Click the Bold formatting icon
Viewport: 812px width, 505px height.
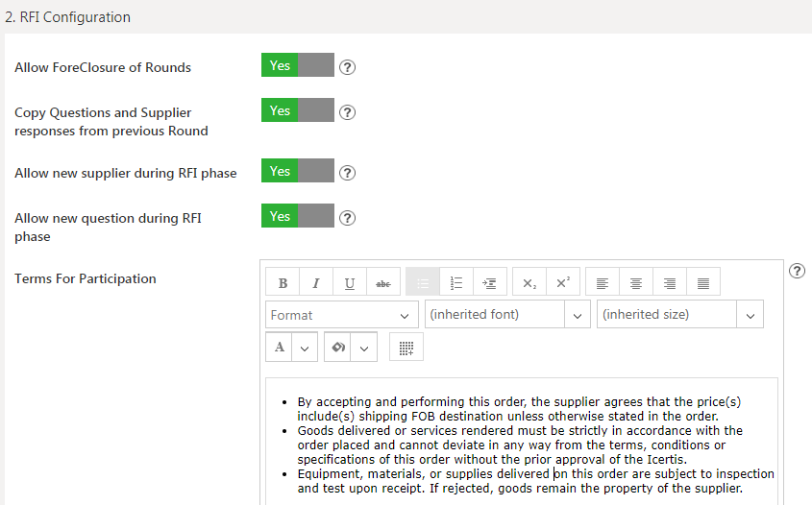[x=283, y=282]
